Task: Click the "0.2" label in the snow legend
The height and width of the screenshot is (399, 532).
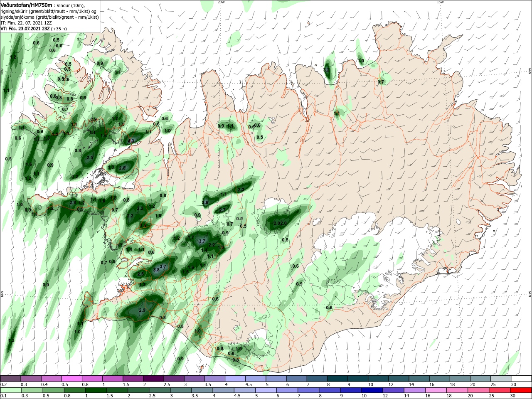Action: (x=3, y=384)
